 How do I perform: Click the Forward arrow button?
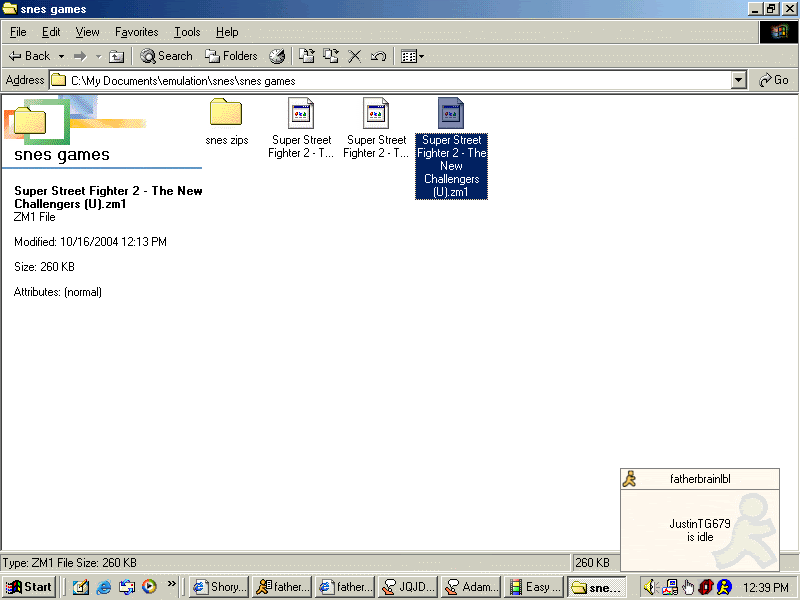click(80, 56)
